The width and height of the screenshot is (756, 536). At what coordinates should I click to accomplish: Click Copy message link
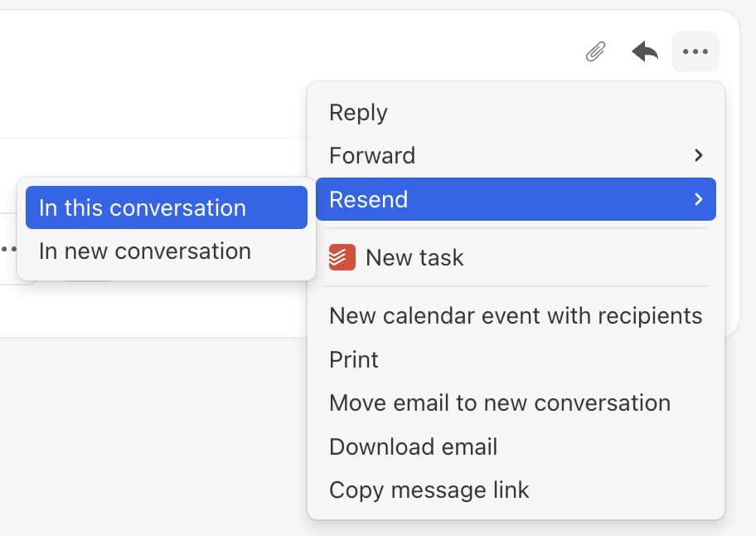[x=429, y=490]
